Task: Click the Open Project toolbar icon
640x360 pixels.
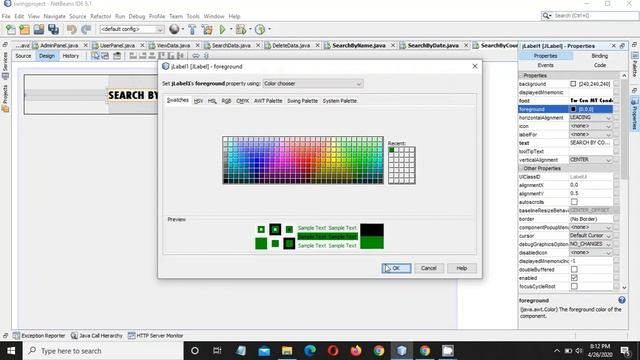Action: [39, 29]
